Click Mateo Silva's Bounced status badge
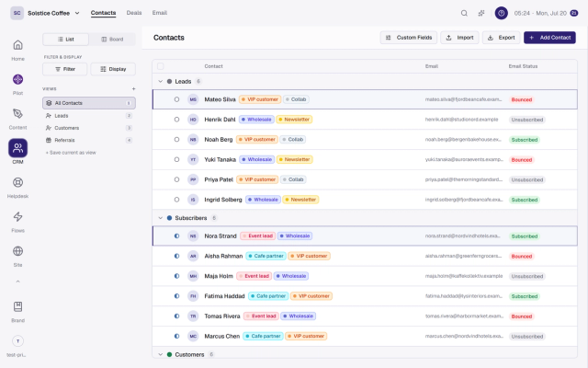The image size is (588, 368). (x=522, y=99)
